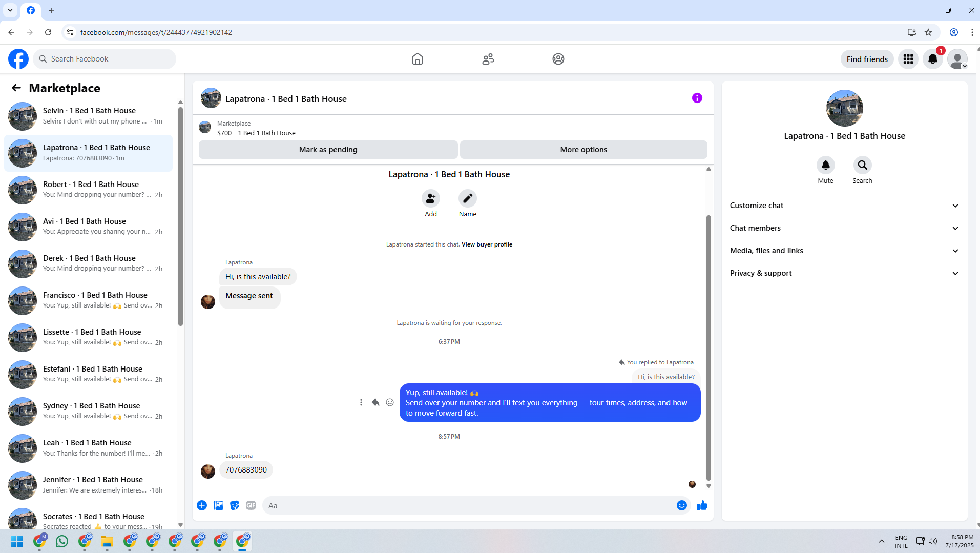Click the listing thumbnail in right panel

(x=844, y=108)
